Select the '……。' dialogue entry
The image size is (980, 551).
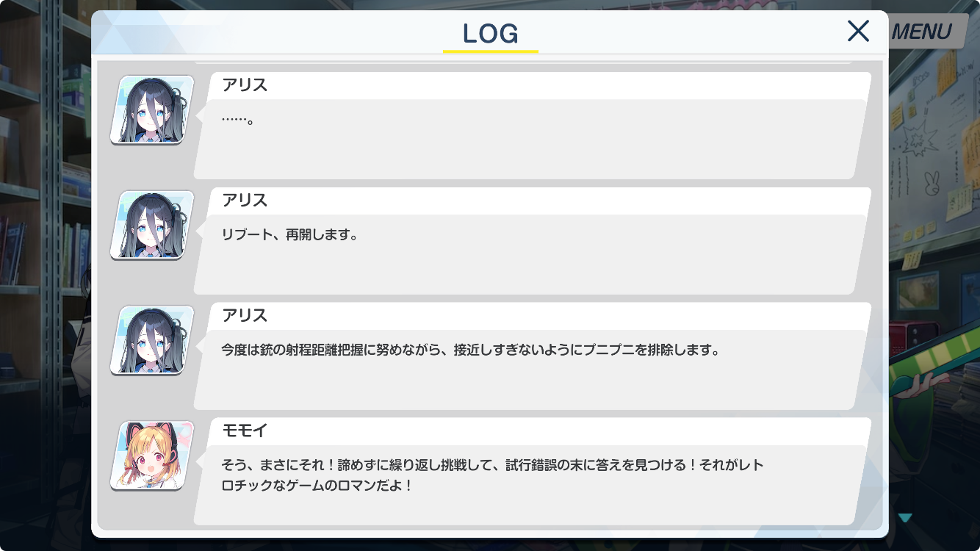pyautogui.click(x=532, y=126)
